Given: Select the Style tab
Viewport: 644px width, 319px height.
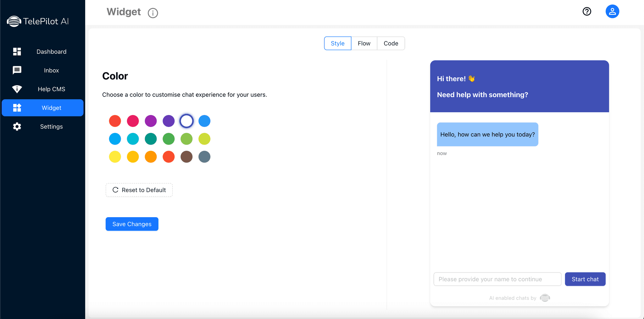Looking at the screenshot, I should (x=337, y=43).
